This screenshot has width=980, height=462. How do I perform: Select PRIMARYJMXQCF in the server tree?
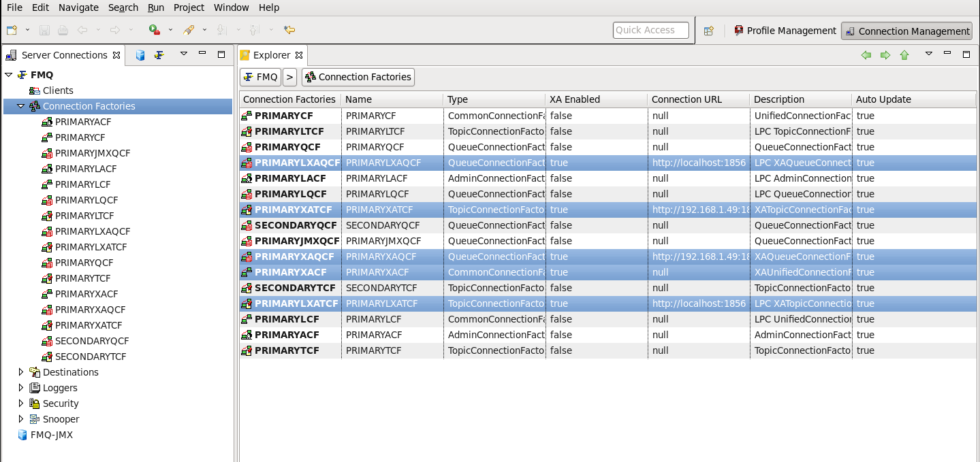tap(92, 153)
